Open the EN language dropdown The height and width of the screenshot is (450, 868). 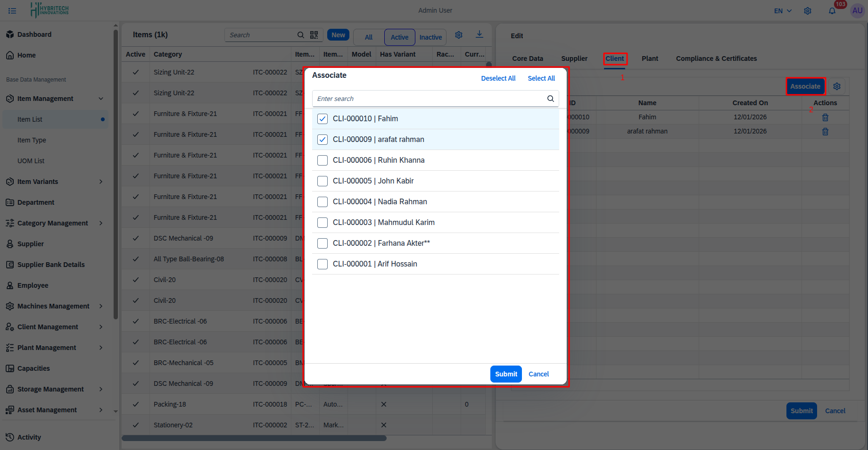click(783, 11)
